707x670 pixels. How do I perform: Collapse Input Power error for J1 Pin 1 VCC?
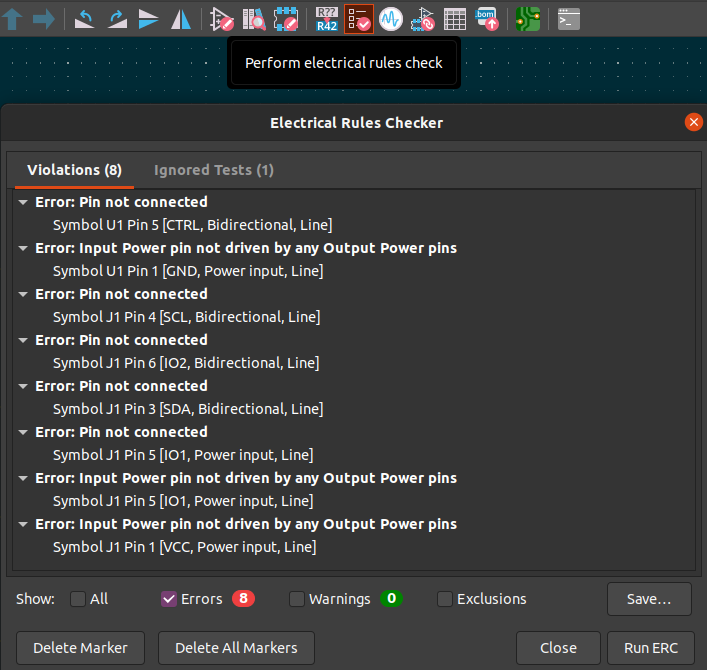[23, 524]
